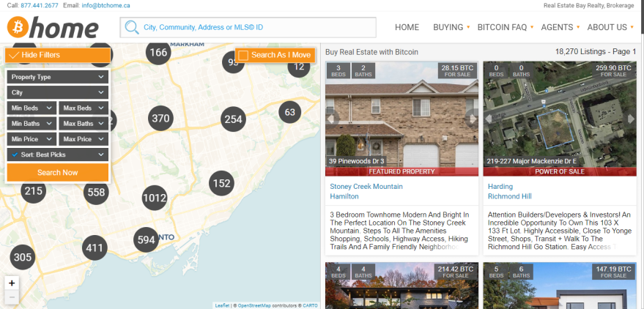Open the Min Baths dropdown
Screen dimensions: 644x309
pyautogui.click(x=32, y=124)
